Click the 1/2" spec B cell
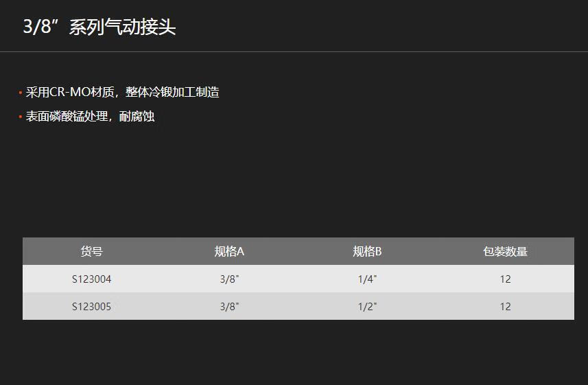The height and width of the screenshot is (385, 588). click(x=367, y=307)
